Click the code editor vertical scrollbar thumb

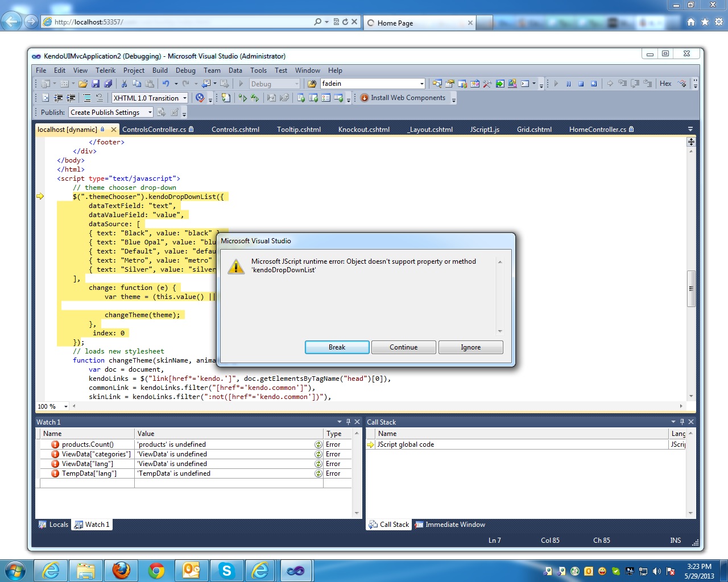[x=691, y=289]
